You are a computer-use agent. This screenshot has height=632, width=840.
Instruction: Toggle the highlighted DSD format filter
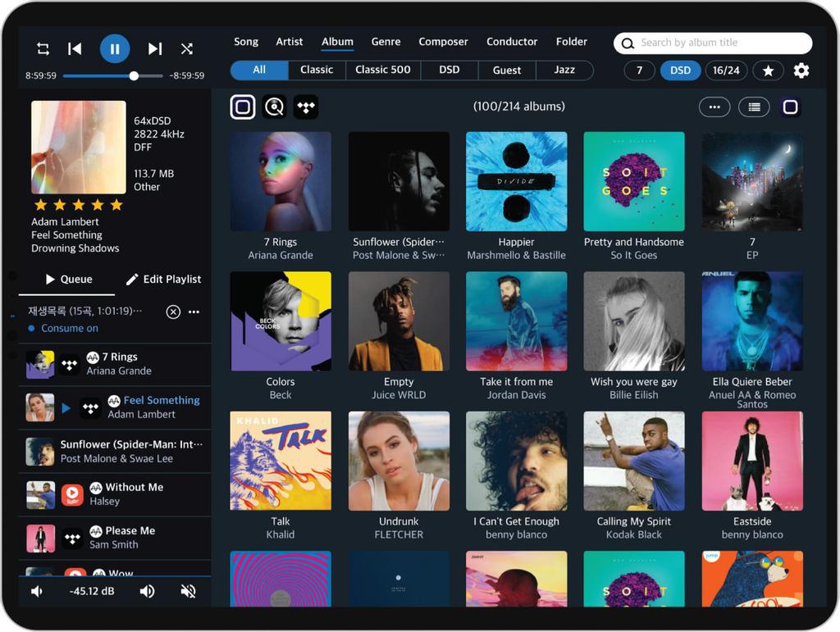pos(680,70)
